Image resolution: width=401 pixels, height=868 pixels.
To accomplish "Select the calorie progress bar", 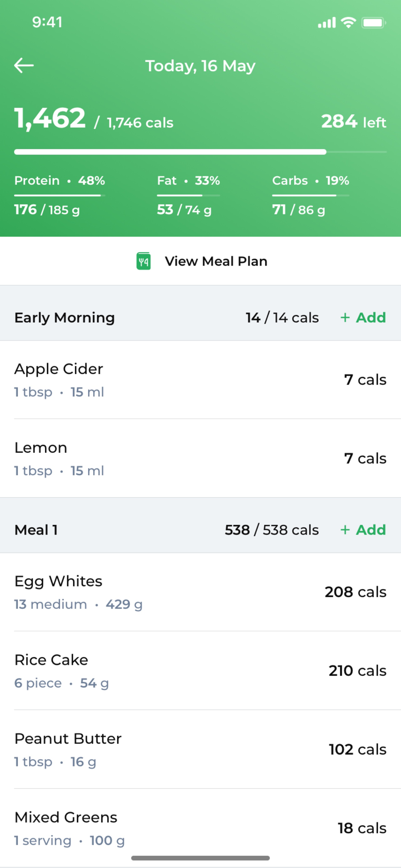I will (x=200, y=152).
